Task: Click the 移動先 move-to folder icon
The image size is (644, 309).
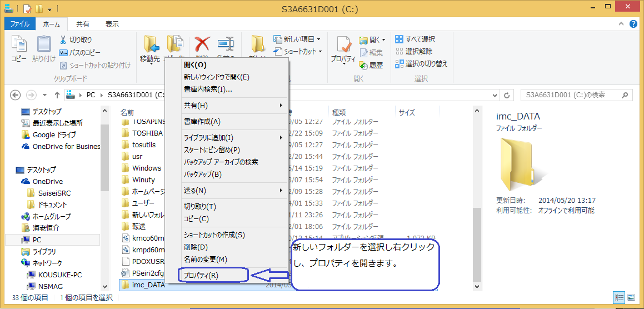Action: [151, 44]
